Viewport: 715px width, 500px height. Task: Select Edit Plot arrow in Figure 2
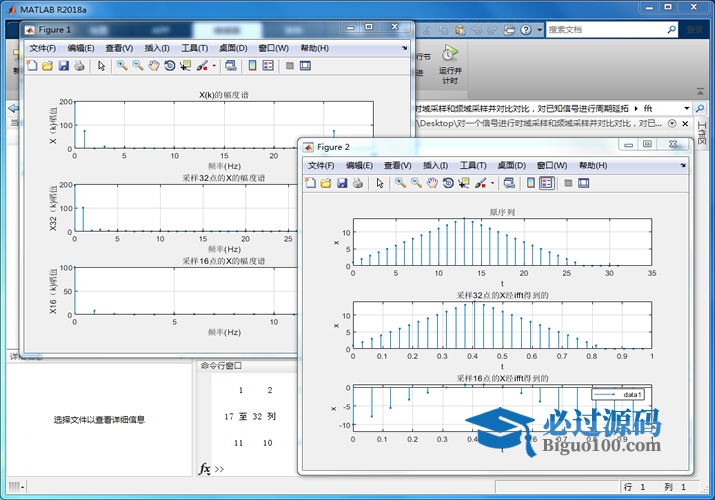[x=380, y=183]
